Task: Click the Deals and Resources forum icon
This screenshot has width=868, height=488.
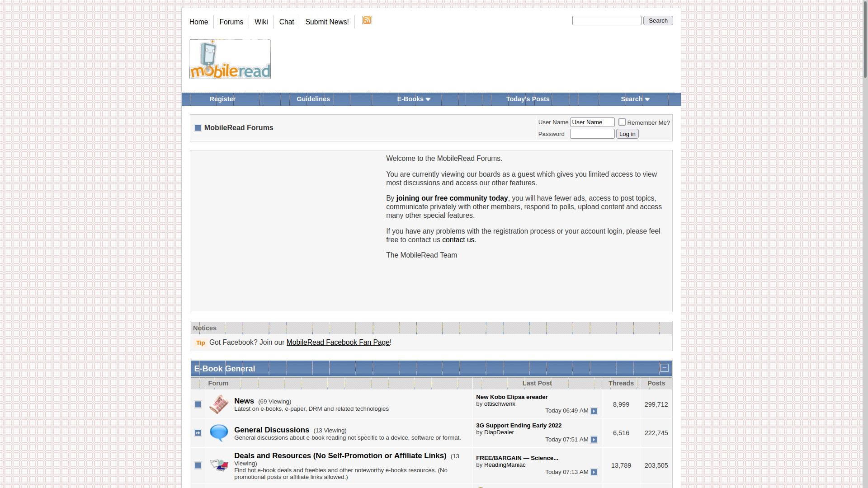Action: [219, 465]
